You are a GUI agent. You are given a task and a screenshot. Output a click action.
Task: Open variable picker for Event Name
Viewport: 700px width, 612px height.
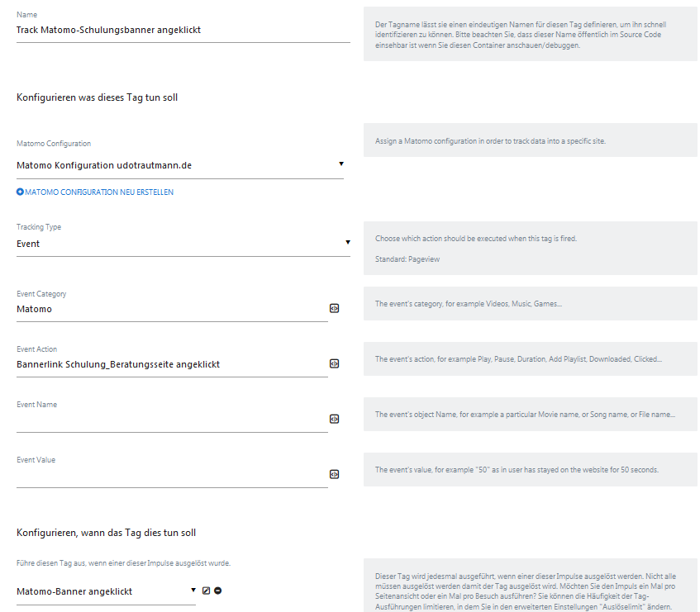coord(334,419)
